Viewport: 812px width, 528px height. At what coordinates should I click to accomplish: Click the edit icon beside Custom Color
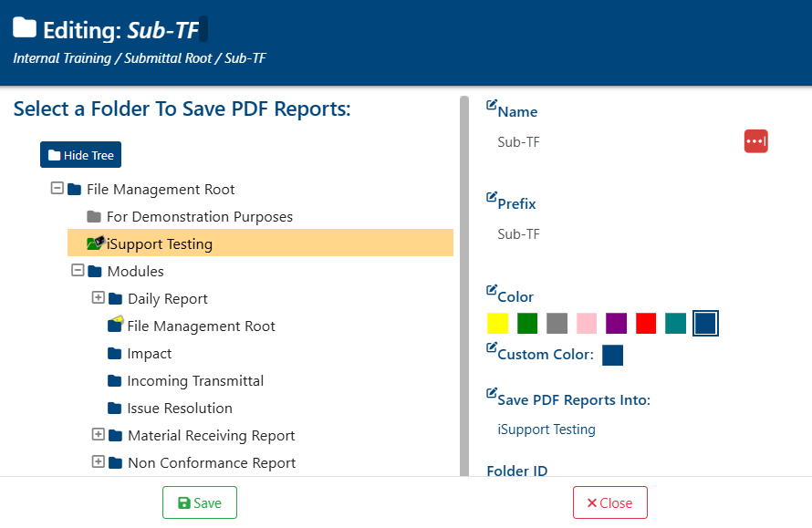[x=492, y=347]
